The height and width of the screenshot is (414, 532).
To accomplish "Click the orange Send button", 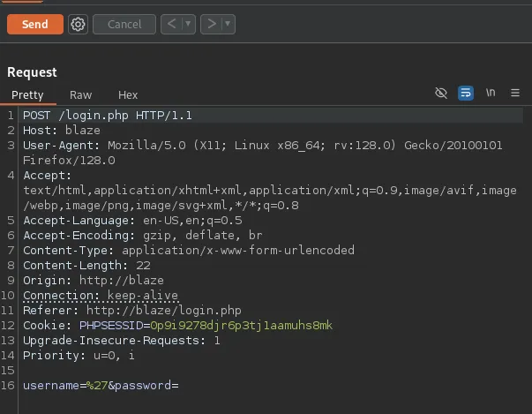I will [x=34, y=25].
